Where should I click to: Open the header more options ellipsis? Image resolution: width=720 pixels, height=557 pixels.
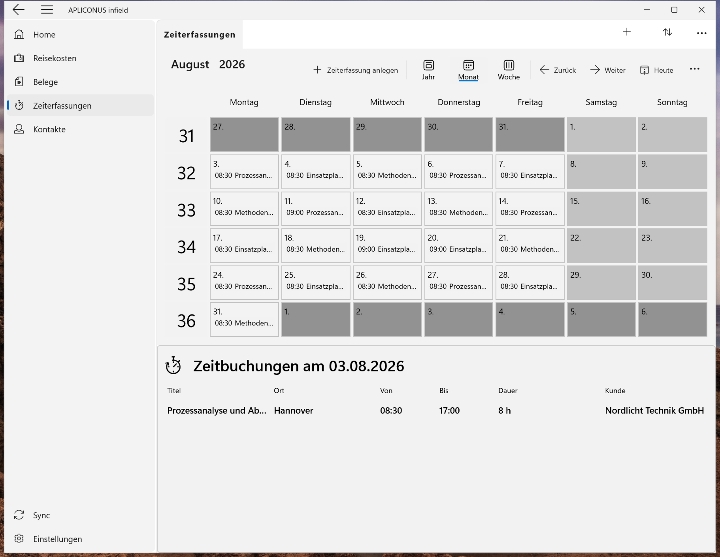(x=702, y=33)
